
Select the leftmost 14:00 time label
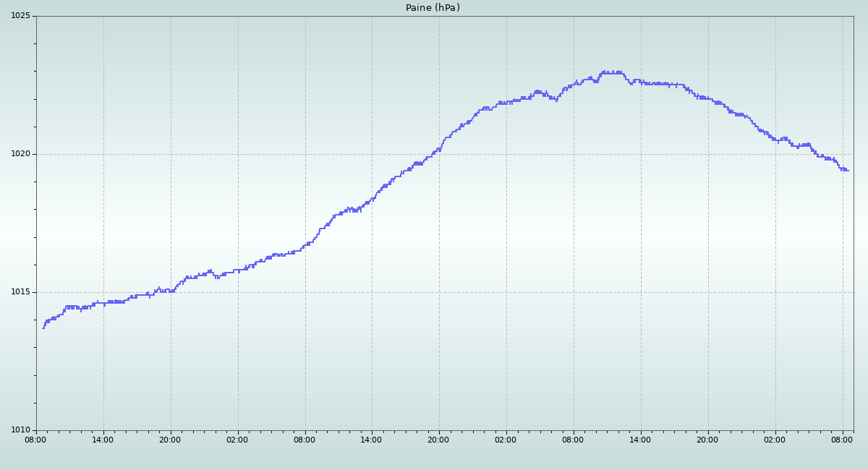click(x=103, y=439)
